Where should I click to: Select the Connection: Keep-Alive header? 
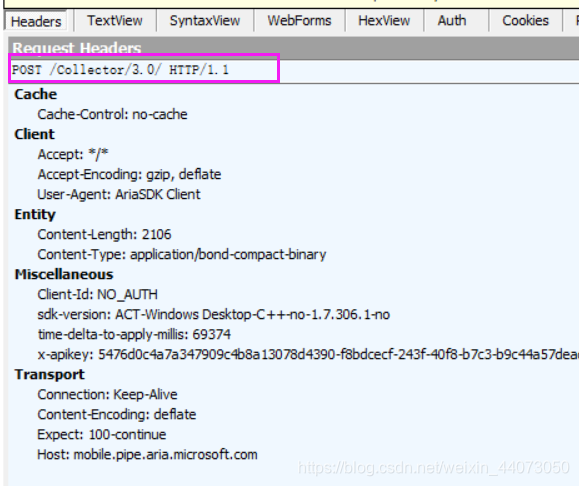pyautogui.click(x=107, y=394)
